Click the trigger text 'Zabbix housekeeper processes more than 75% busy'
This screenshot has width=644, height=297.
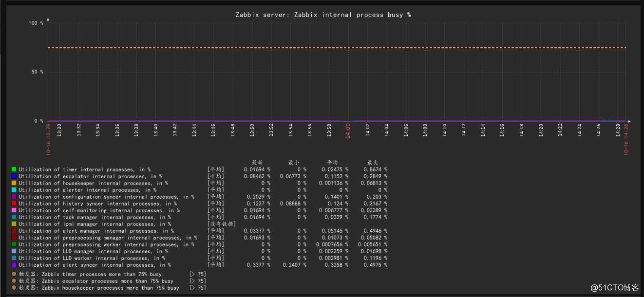click(111, 288)
